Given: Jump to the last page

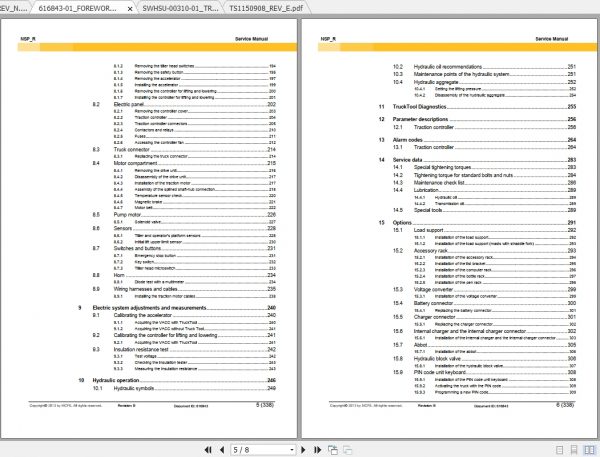Looking at the screenshot, I should (318, 450).
